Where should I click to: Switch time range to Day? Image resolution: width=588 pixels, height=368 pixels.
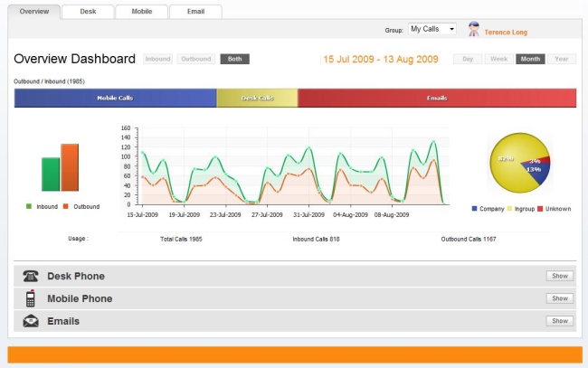point(468,59)
